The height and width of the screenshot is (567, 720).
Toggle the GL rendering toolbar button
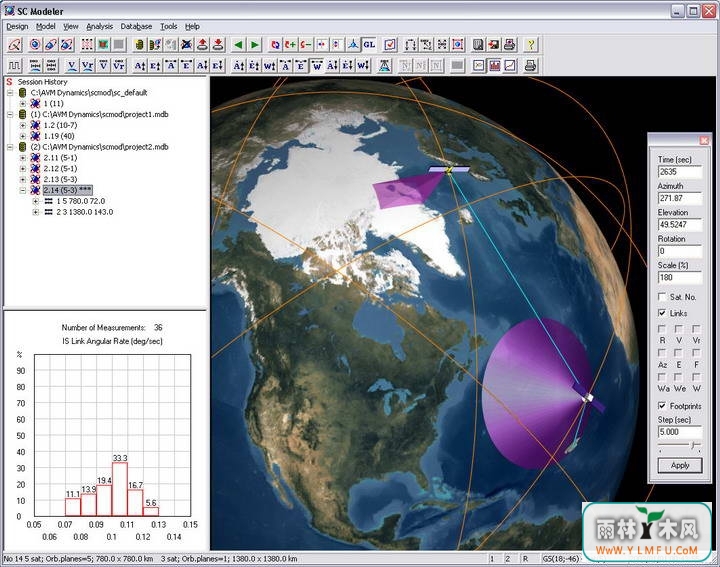pyautogui.click(x=369, y=45)
